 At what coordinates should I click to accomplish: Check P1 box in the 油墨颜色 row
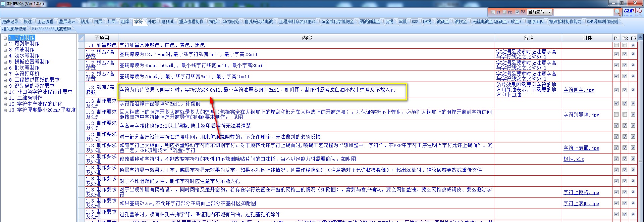point(616,45)
